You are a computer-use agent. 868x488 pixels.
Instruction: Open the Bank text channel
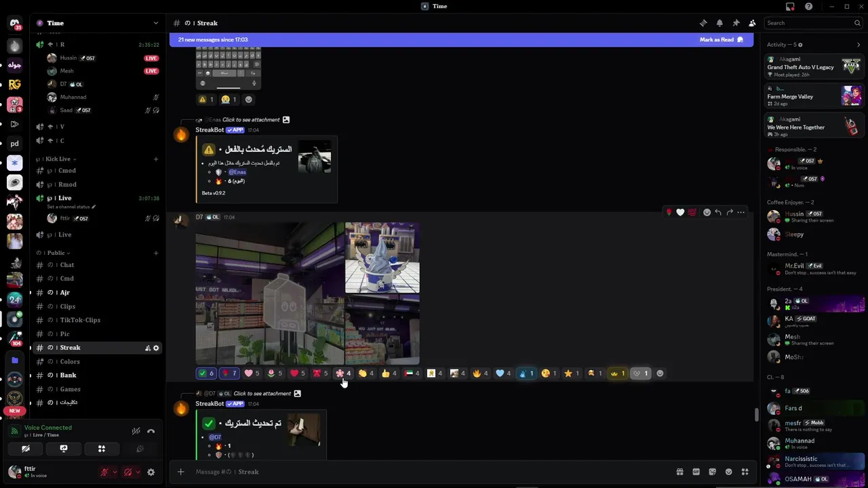(x=98, y=375)
